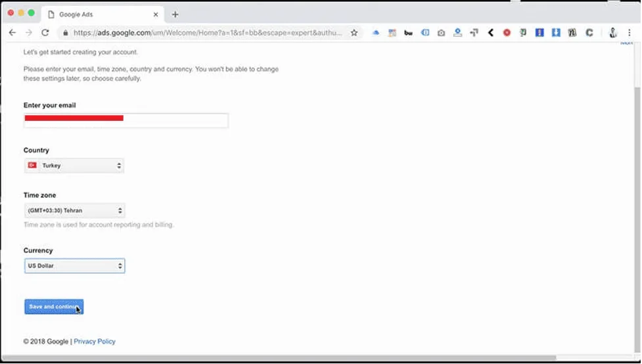
Task: Open a new browser tab
Action: (175, 14)
